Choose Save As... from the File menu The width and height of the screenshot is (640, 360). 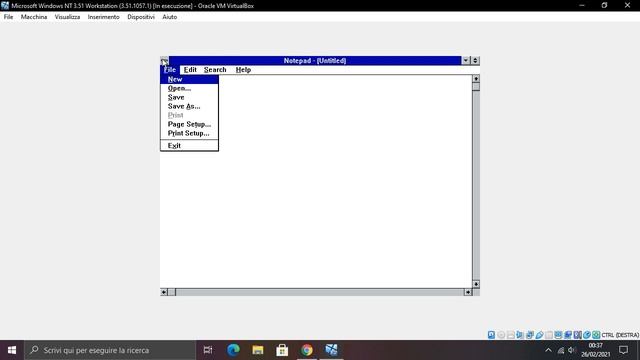pyautogui.click(x=189, y=106)
